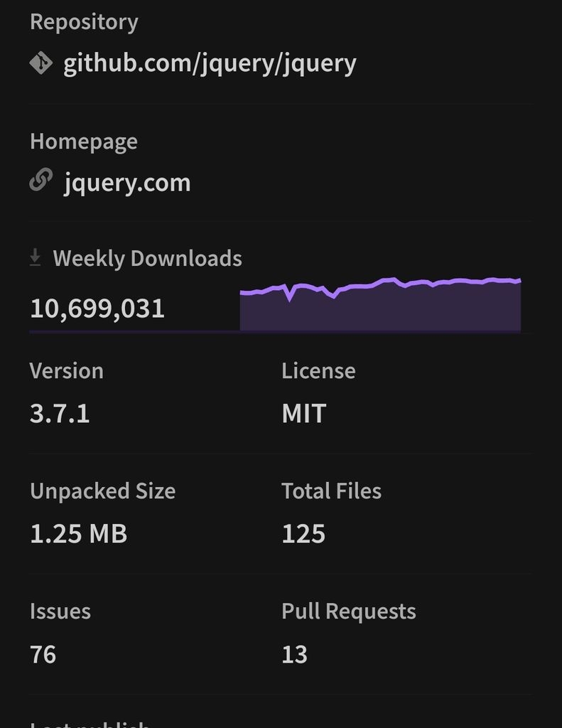Click the Version label
The height and width of the screenshot is (728, 562).
(66, 371)
